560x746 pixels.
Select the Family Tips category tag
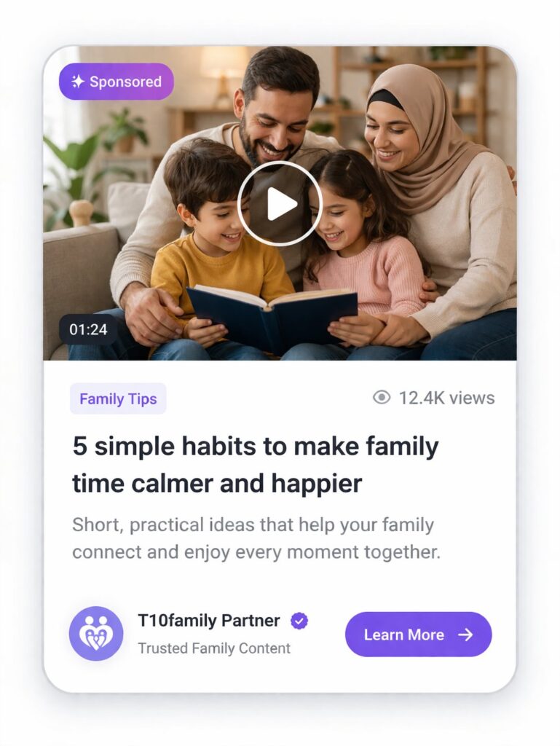tap(118, 398)
